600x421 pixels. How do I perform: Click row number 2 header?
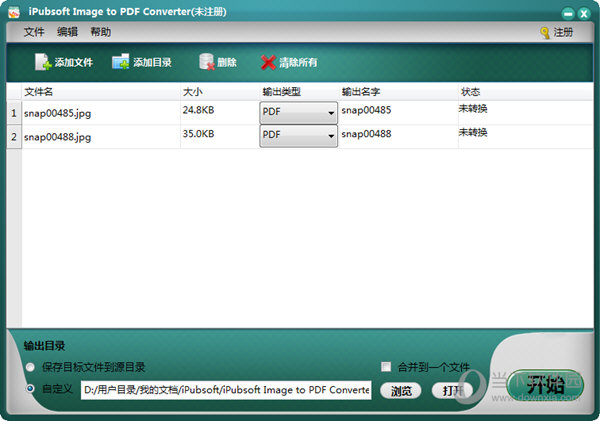click(14, 137)
